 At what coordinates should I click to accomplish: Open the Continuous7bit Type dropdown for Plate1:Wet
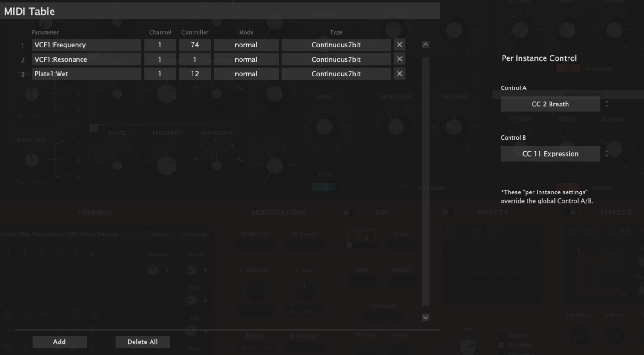[336, 73]
